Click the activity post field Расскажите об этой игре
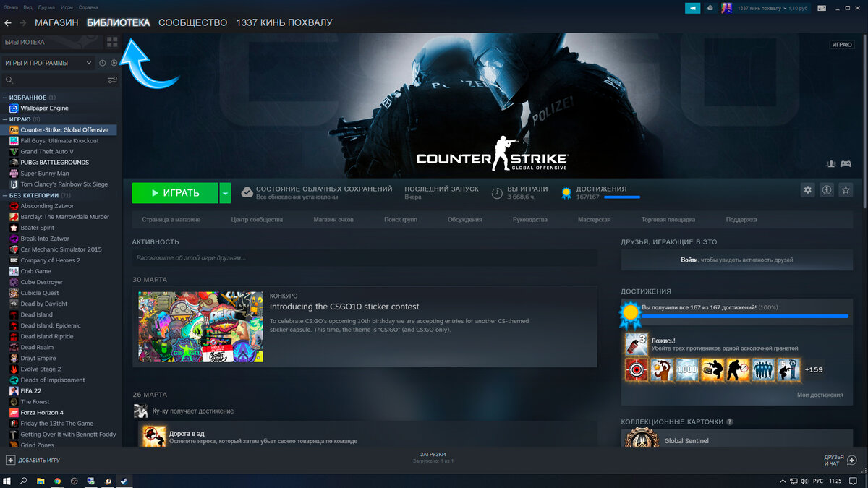Viewport: 868px width, 488px height. pos(365,258)
